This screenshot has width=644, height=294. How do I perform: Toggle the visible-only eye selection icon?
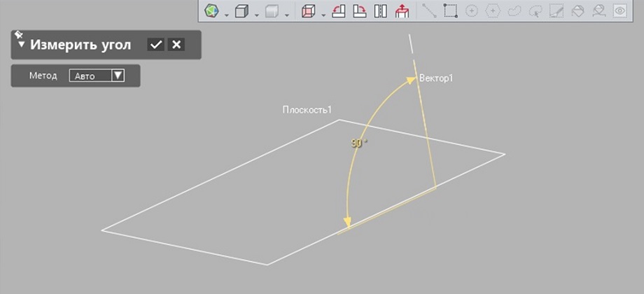[619, 11]
